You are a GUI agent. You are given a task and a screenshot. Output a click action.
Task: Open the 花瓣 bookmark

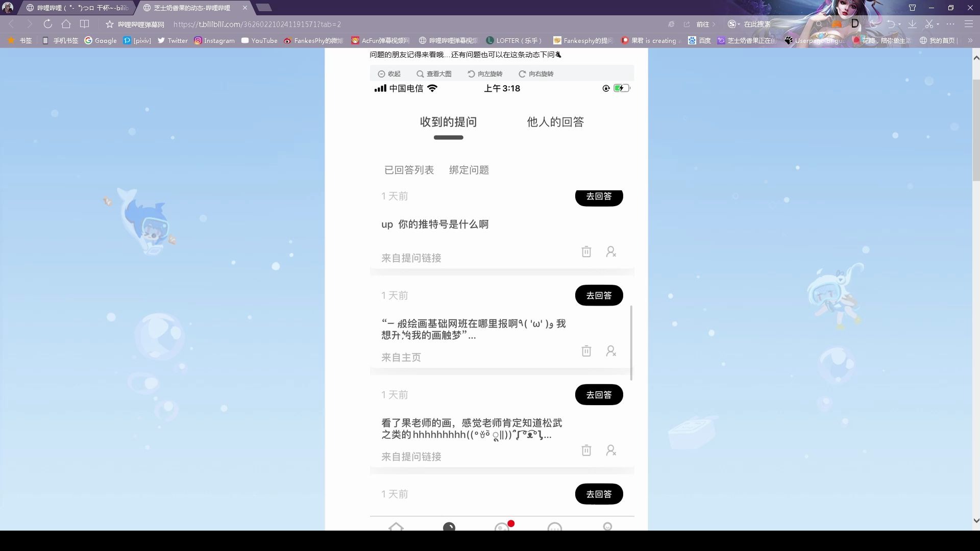point(882,40)
